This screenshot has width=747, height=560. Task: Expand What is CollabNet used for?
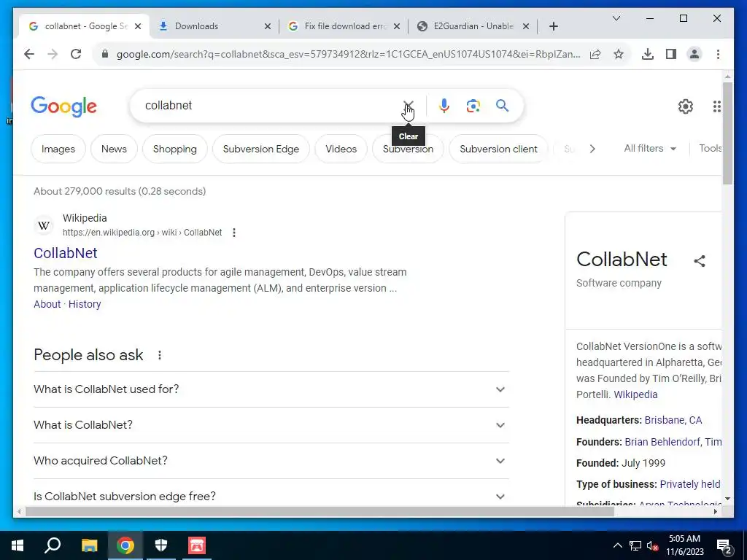[x=271, y=389]
